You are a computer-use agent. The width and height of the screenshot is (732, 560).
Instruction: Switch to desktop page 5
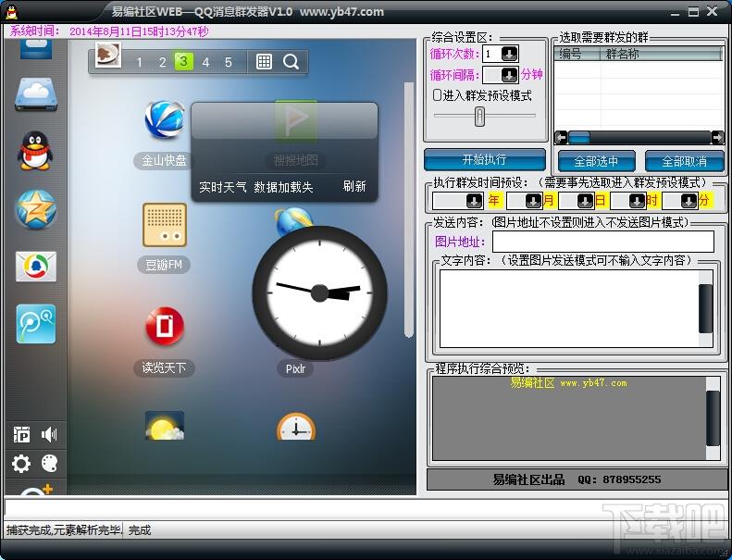[229, 62]
